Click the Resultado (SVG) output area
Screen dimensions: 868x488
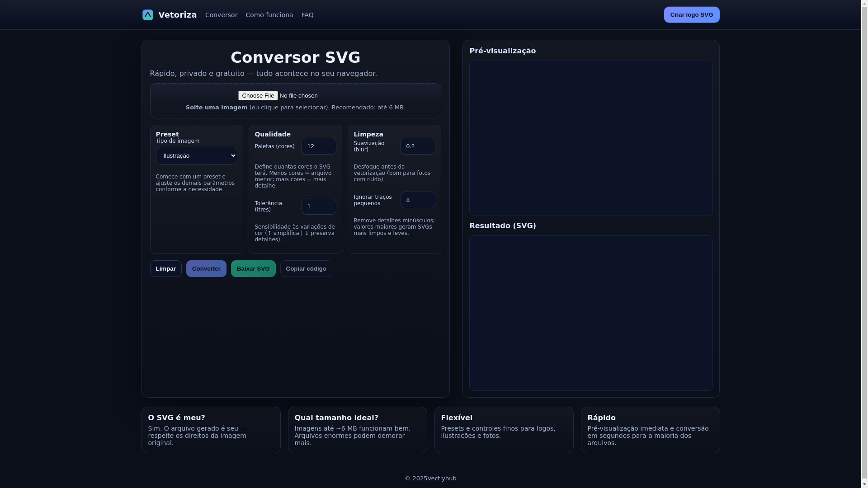pos(590,313)
